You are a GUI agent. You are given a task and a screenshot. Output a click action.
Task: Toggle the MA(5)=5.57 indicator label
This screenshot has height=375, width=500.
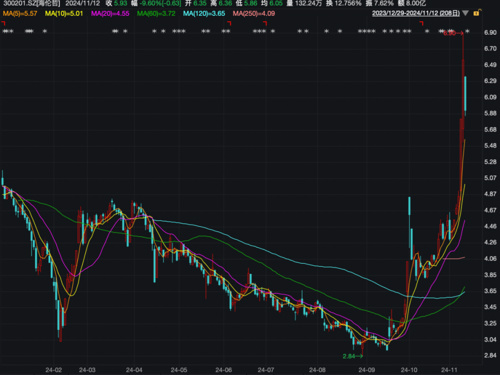tap(20, 13)
